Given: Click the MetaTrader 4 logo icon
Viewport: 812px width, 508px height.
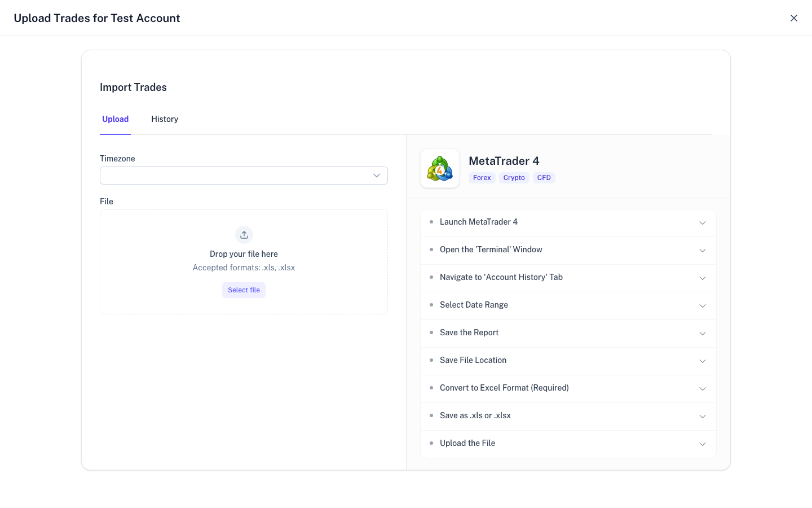Looking at the screenshot, I should click(x=439, y=168).
